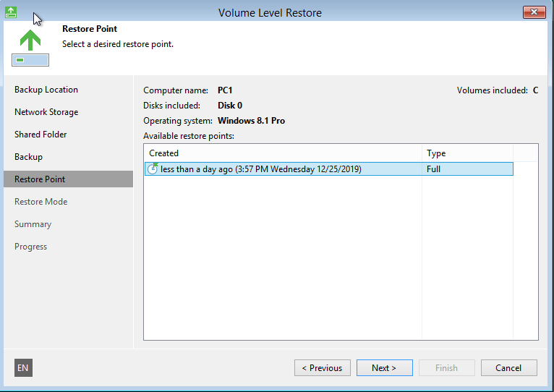Click the Windows 8.1 Pro value

point(251,121)
